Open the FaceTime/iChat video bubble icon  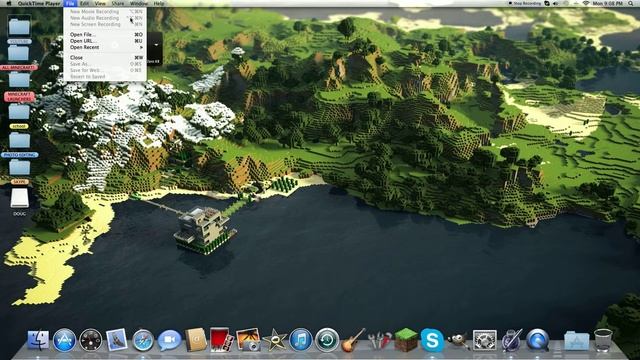pos(169,340)
